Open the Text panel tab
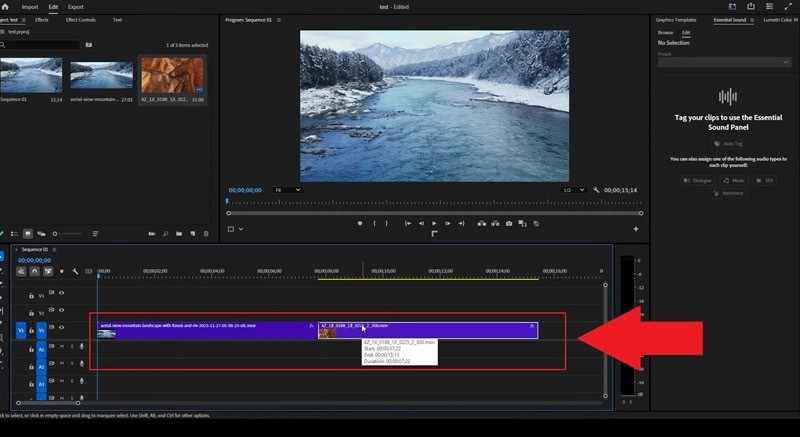The height and width of the screenshot is (437, 800). point(117,20)
